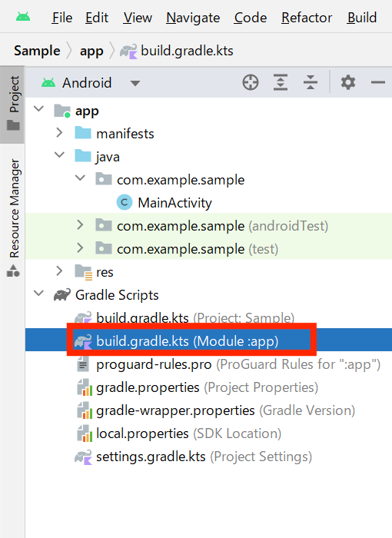Select gradle.properties (Project Properties)
Screen dimensions: 392x538
tap(207, 387)
